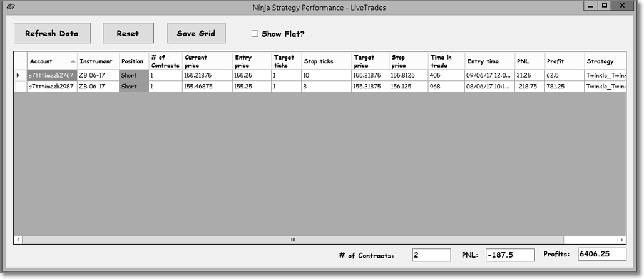Sort by Account column header
644x279 pixels.
click(51, 61)
